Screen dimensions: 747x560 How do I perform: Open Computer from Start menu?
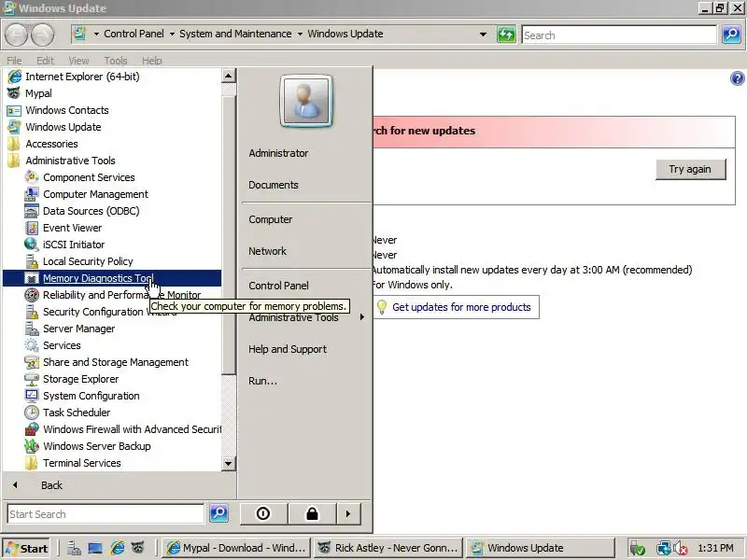[x=271, y=219]
